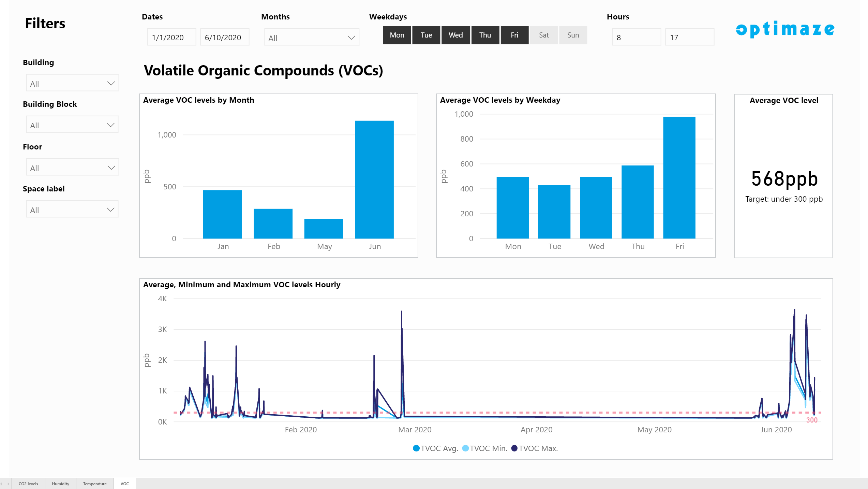Viewport: 868px width, 489px height.
Task: Click the optimaze logo
Action: tap(785, 29)
